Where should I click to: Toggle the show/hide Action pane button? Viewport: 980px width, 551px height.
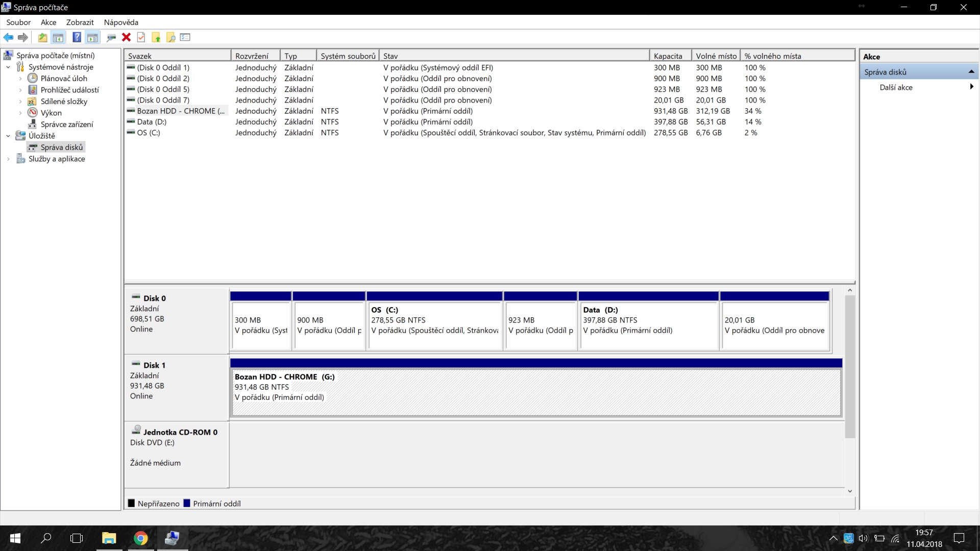(x=92, y=37)
